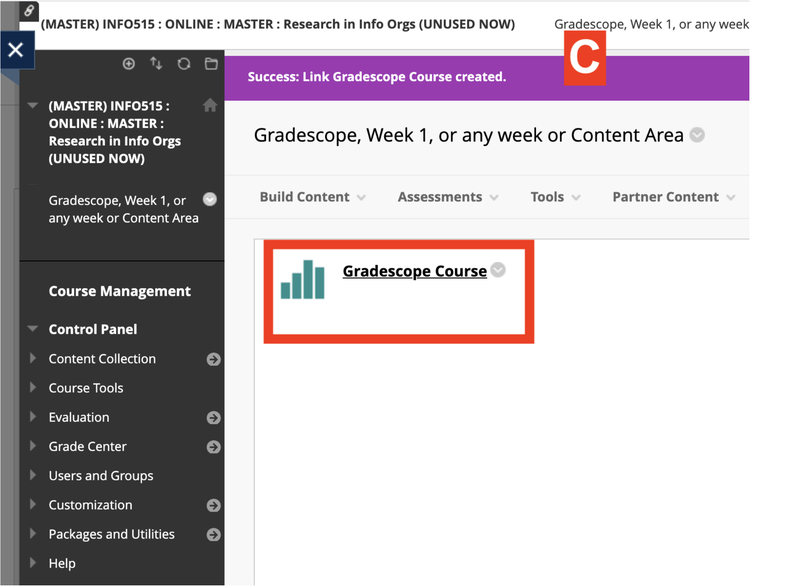Screen dimensions: 800x587
Task: Click the add menu item plus icon
Action: pos(129,64)
